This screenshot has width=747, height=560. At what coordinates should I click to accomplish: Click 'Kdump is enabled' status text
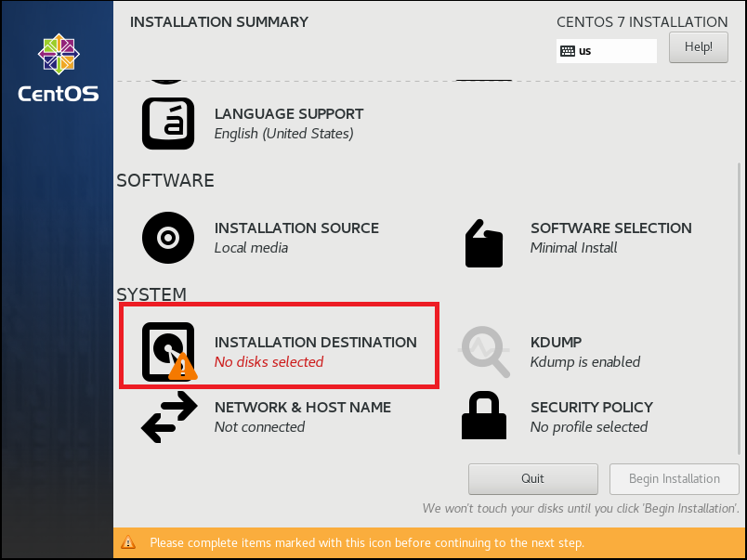tap(585, 362)
